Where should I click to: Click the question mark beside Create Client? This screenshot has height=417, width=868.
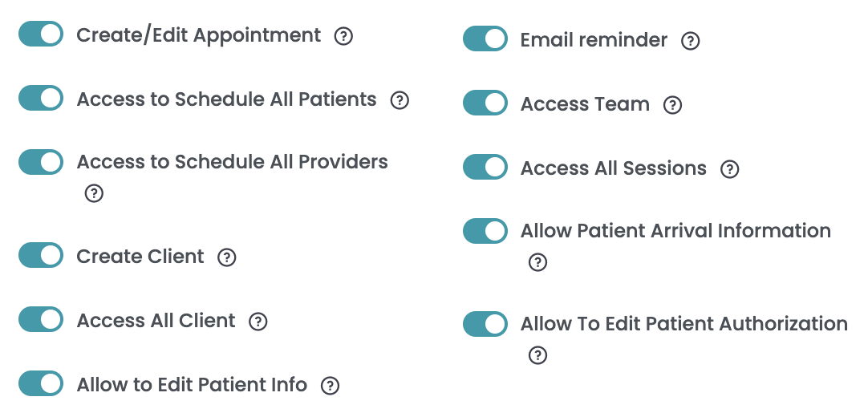click(x=226, y=257)
